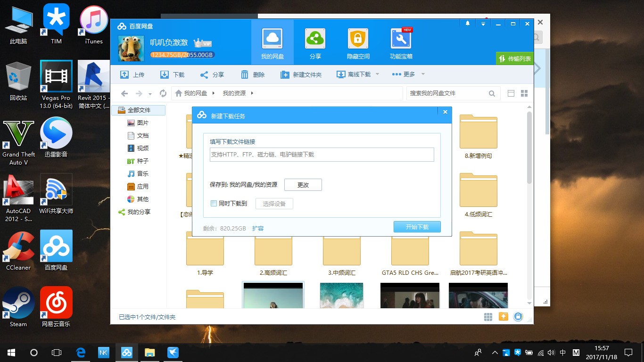The image size is (644, 362).
Task: Click the VIP crown badge
Action: tap(203, 43)
